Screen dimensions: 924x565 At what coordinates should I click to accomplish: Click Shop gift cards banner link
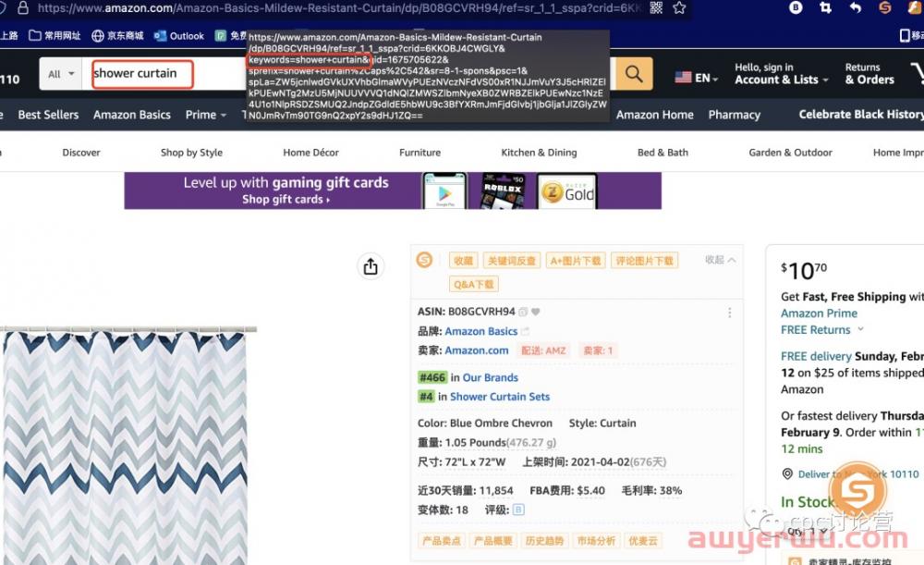[286, 200]
